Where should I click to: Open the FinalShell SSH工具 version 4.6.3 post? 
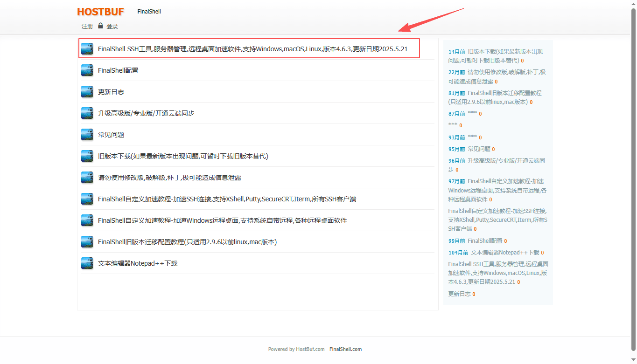252,49
